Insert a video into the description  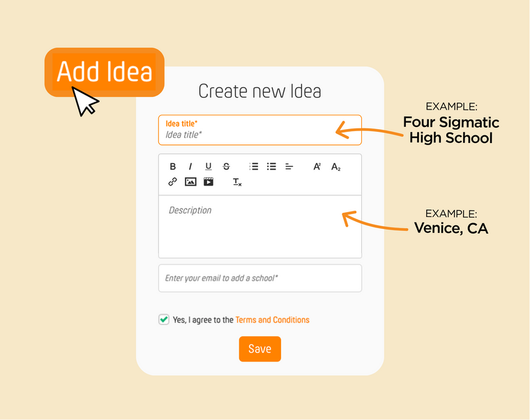coord(209,182)
